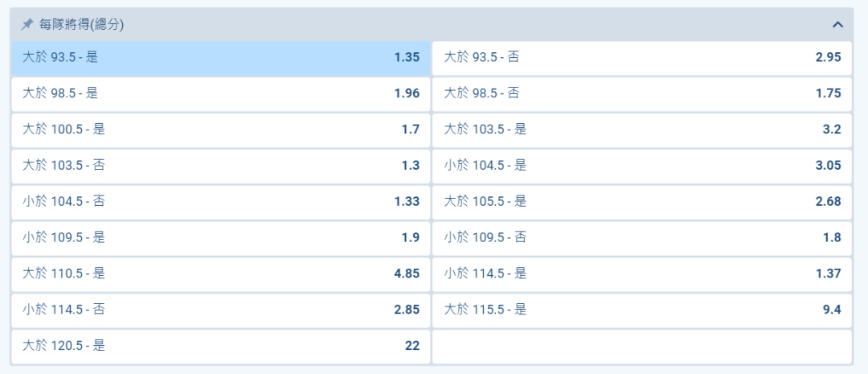Choose 大於 115.5 - 是 at 9.4

click(641, 310)
